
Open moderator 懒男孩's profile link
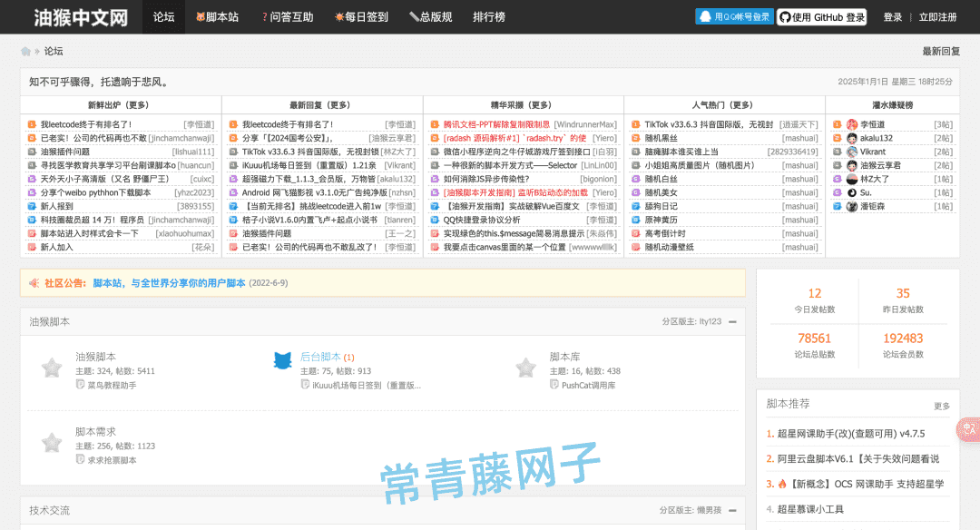click(x=709, y=511)
